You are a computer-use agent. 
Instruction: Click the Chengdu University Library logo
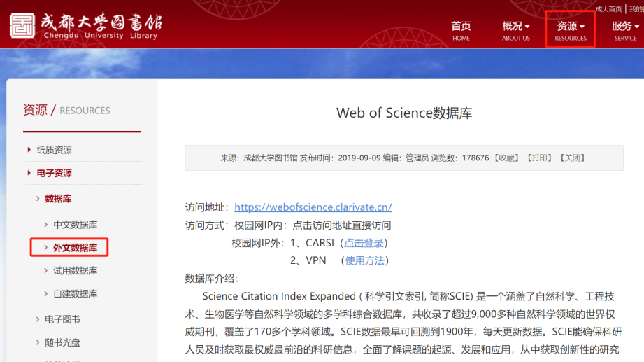86,25
